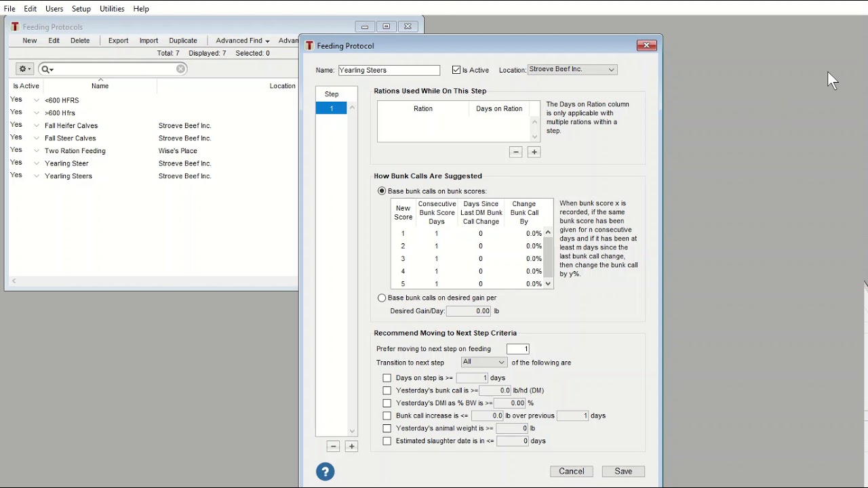Open the Setup menu
This screenshot has width=868, height=488.
(x=81, y=9)
